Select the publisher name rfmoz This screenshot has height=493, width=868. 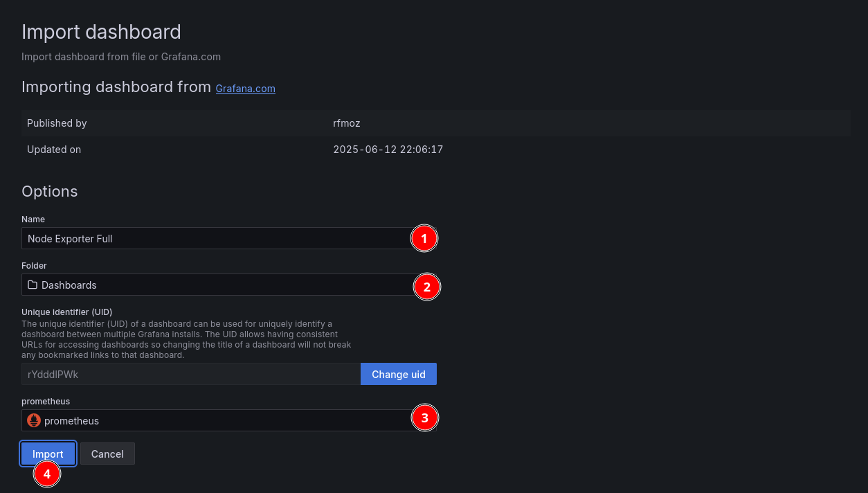(347, 123)
